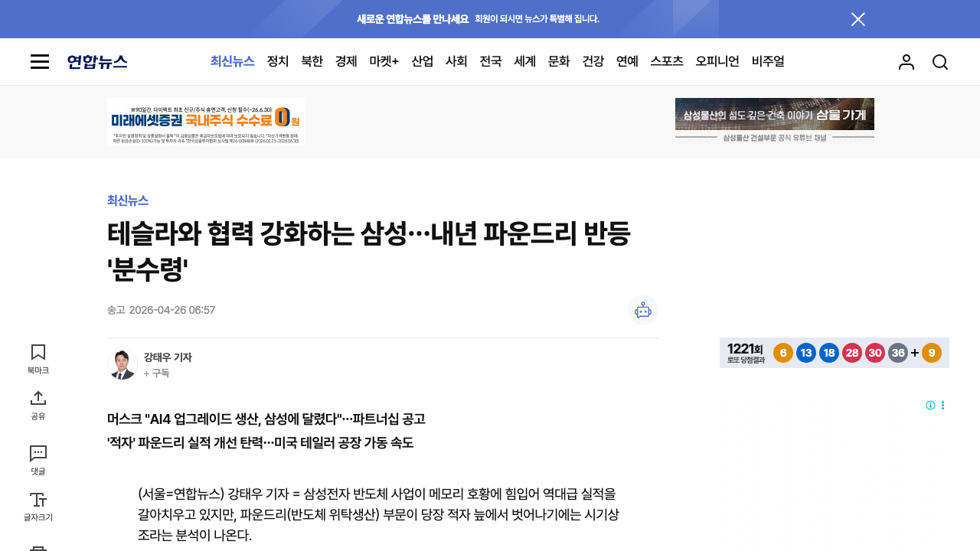This screenshot has width=980, height=551.
Task: Open the hamburger main menu
Action: pos(40,62)
